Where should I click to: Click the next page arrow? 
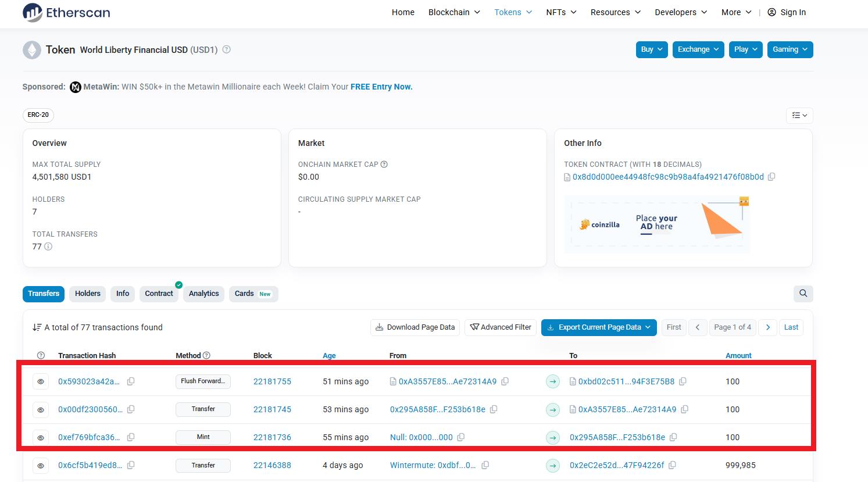point(768,327)
